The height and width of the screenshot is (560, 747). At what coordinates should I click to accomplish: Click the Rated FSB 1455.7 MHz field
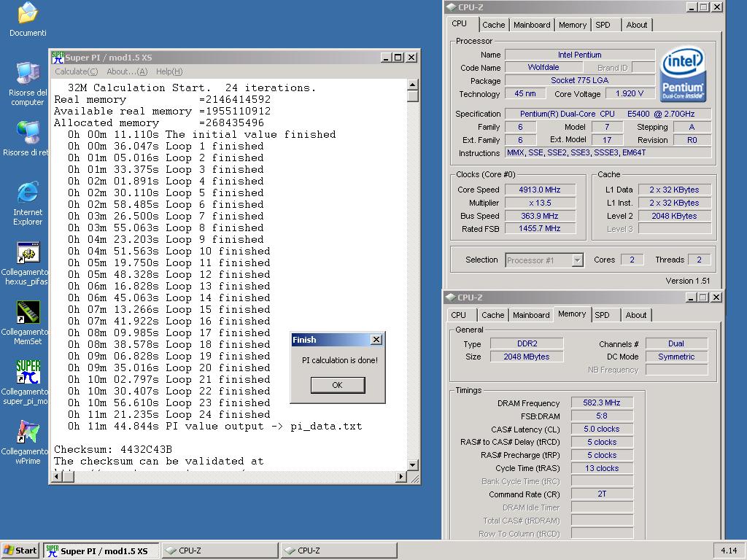click(540, 228)
